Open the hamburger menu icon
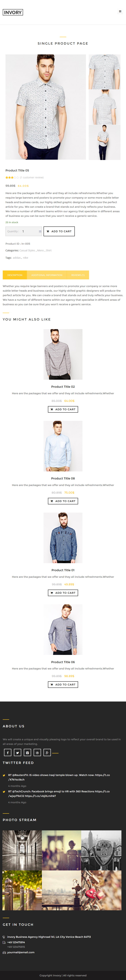The height and width of the screenshot is (980, 126). [120, 11]
